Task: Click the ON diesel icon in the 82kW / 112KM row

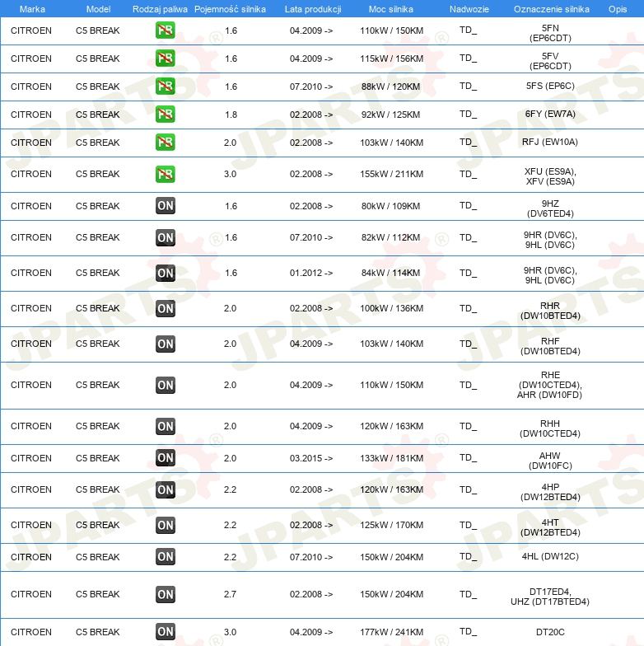Action: pyautogui.click(x=165, y=237)
